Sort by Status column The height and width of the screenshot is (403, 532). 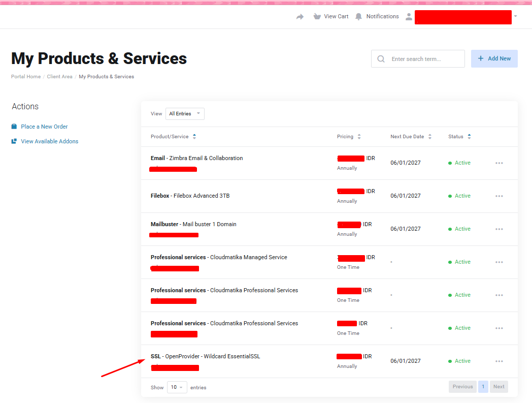pos(459,137)
